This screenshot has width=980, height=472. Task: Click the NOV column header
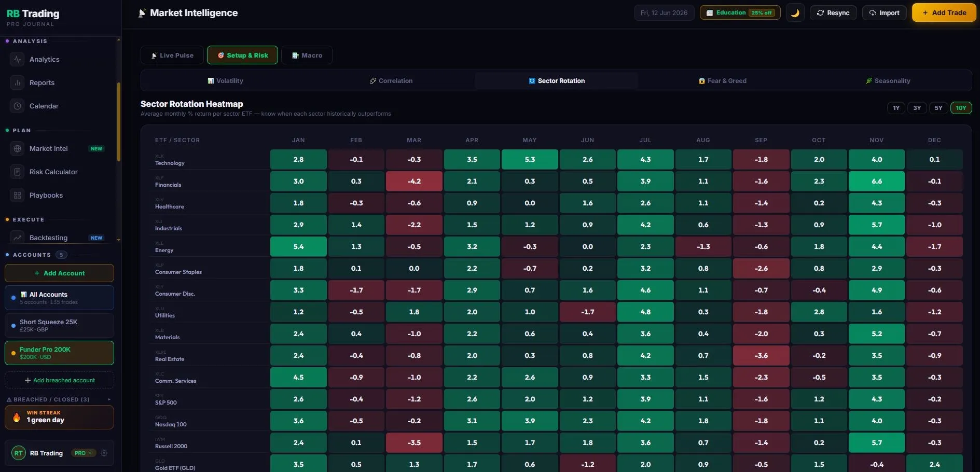pyautogui.click(x=877, y=140)
